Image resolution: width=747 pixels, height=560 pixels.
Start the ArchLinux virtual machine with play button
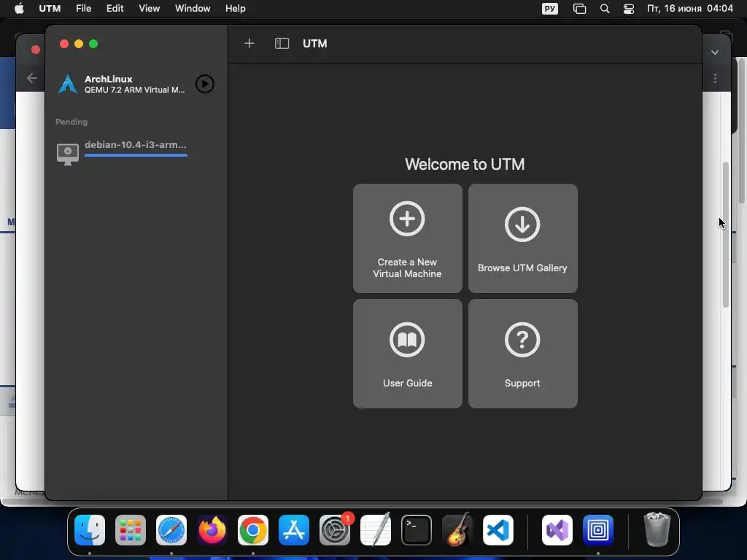(205, 85)
